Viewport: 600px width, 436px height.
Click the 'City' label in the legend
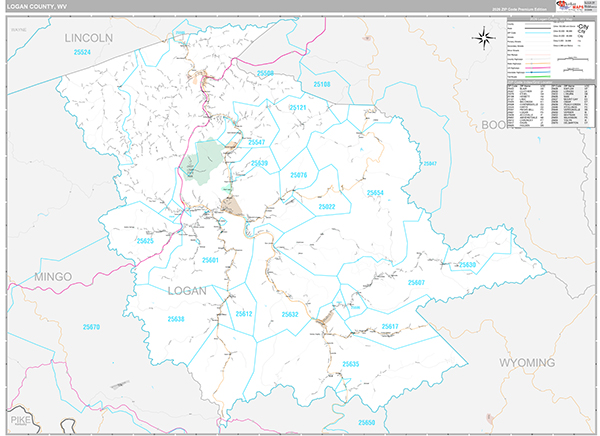pos(584,27)
